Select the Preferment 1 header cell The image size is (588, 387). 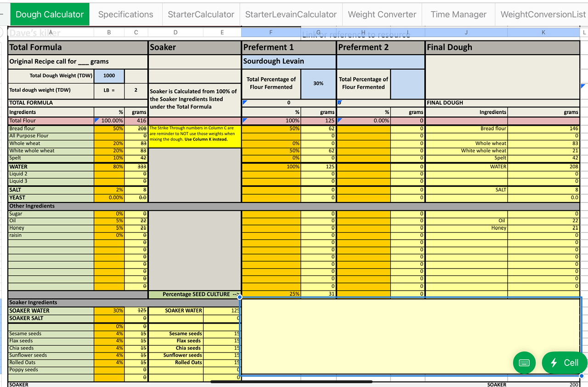tap(289, 47)
